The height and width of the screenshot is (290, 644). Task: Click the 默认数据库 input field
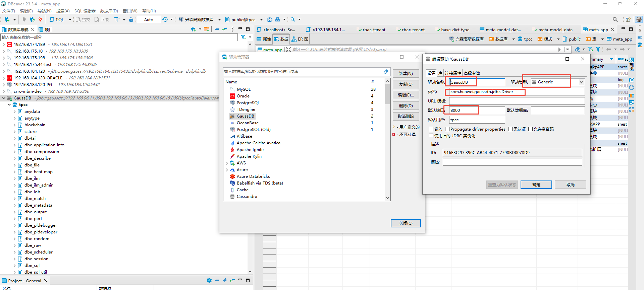tap(557, 111)
